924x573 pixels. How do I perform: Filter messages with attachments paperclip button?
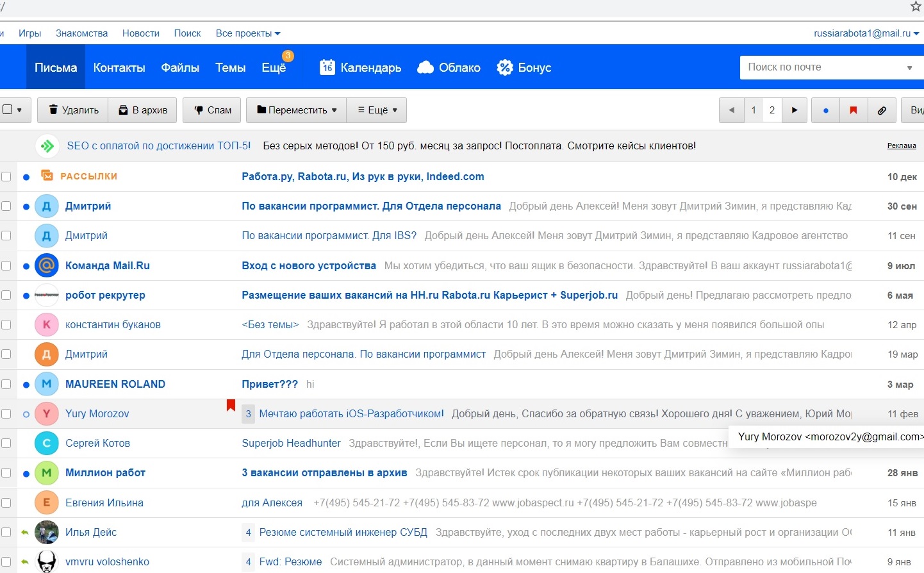coord(882,110)
